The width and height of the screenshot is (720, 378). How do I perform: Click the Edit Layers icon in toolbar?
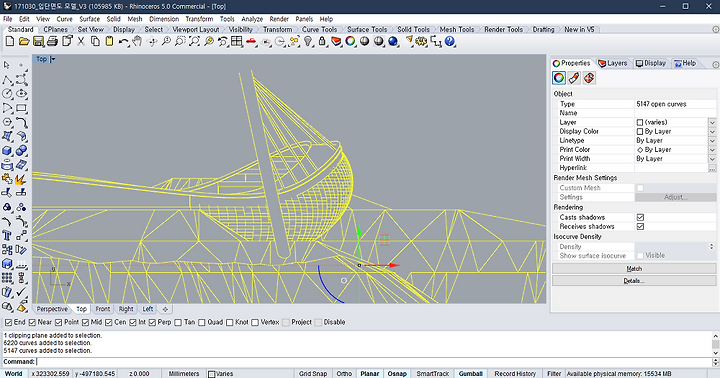click(x=336, y=41)
